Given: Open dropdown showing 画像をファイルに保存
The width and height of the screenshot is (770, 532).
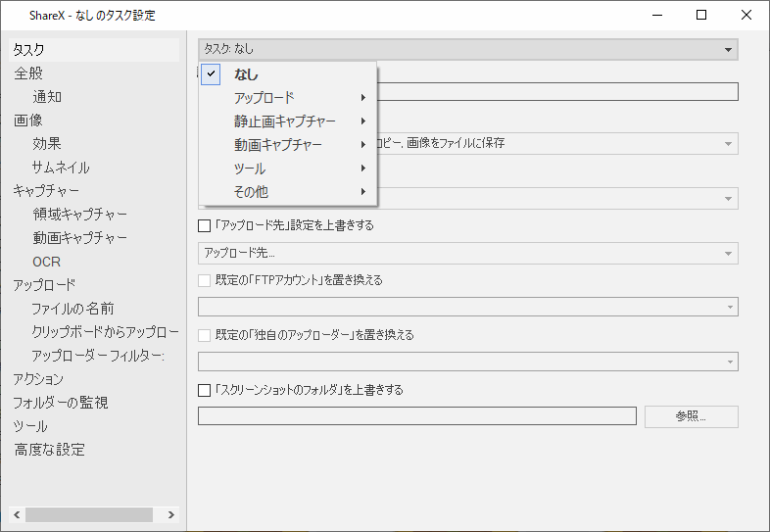Looking at the screenshot, I should [557, 143].
